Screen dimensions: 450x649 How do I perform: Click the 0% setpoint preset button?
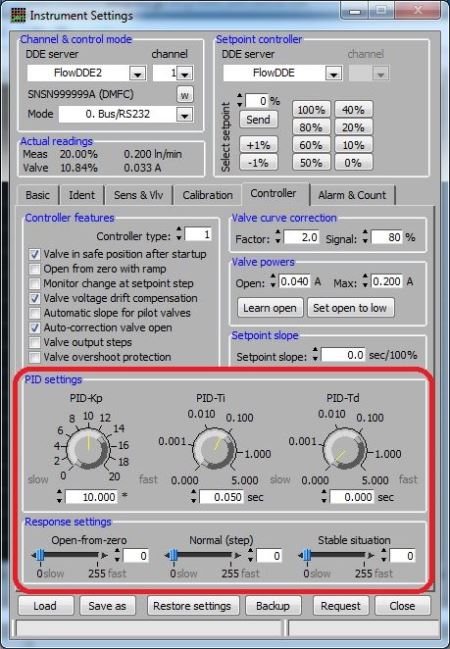point(353,163)
